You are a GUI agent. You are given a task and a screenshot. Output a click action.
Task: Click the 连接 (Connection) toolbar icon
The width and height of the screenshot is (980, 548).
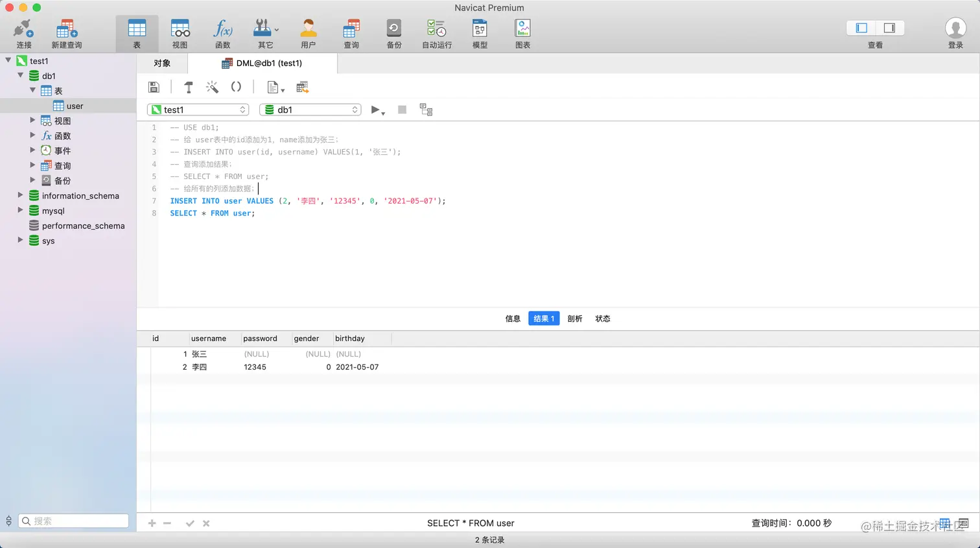click(23, 29)
